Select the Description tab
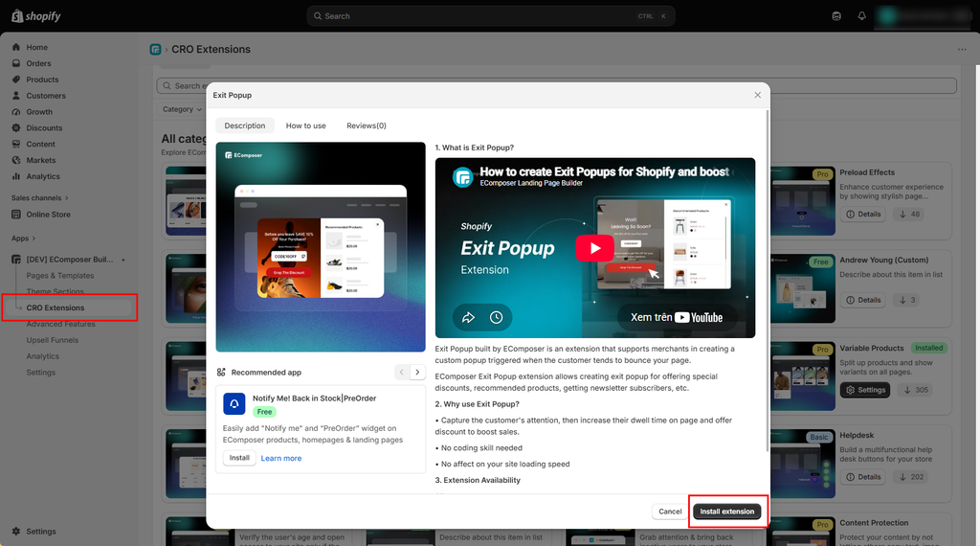980x546 pixels. click(245, 125)
